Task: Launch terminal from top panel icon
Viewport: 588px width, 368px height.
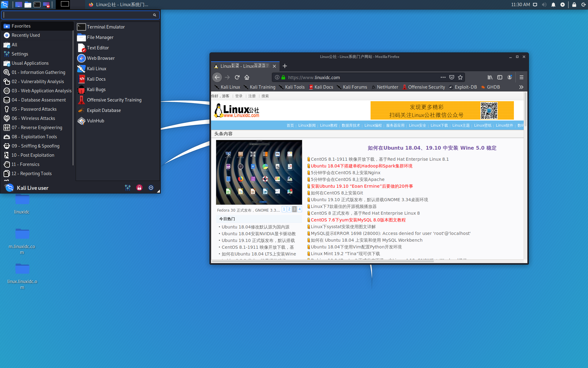Action: click(x=37, y=4)
